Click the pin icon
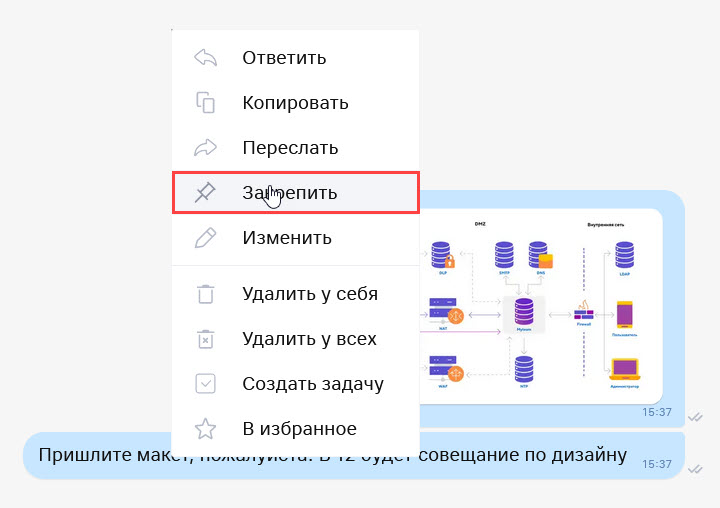 (x=205, y=192)
